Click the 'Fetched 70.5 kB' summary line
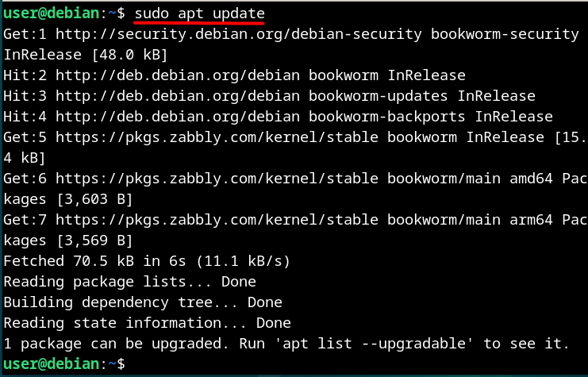 point(147,261)
